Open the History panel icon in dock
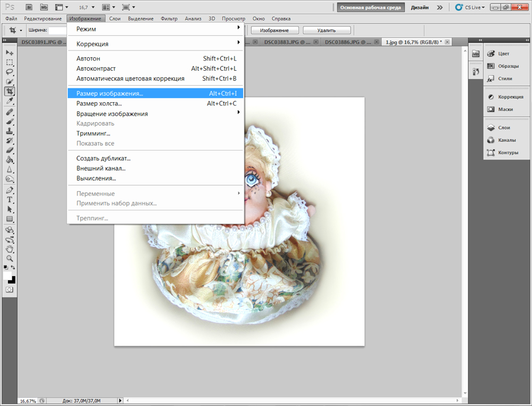The image size is (532, 406). point(476,72)
